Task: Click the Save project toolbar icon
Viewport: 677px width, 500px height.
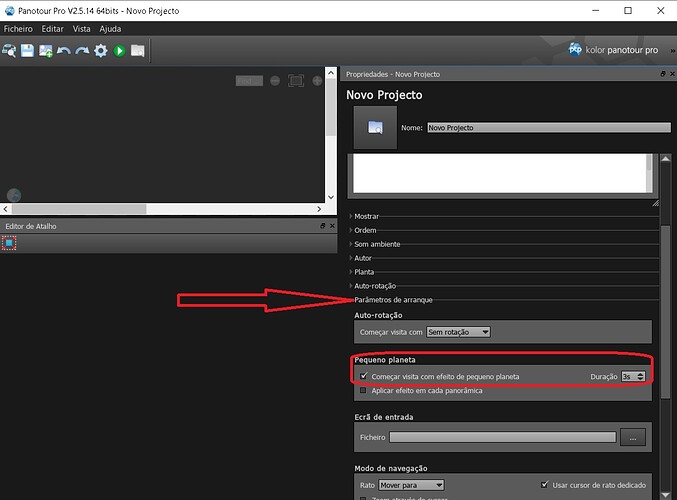Action: pos(28,50)
